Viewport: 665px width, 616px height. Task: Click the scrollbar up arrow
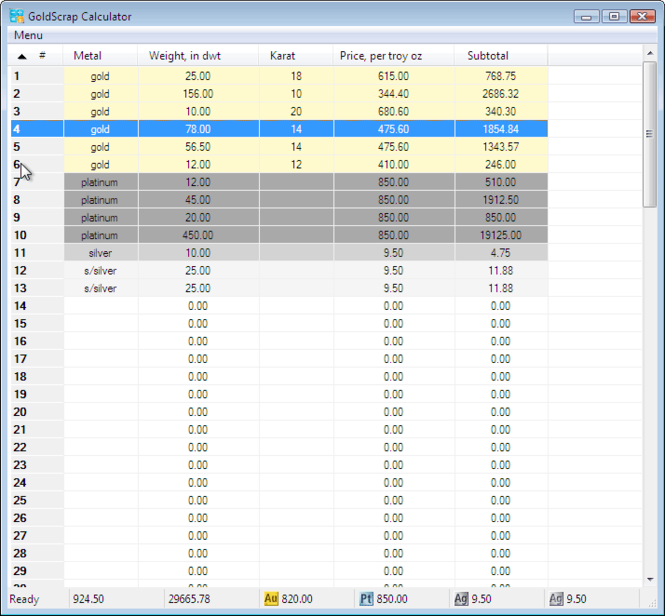[x=650, y=53]
